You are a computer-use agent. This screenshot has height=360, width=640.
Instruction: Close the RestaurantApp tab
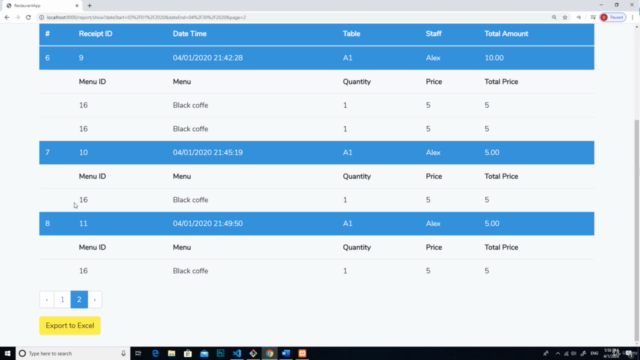tap(77, 6)
